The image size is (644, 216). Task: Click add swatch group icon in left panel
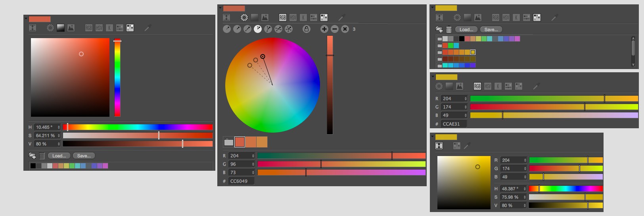coord(32,156)
